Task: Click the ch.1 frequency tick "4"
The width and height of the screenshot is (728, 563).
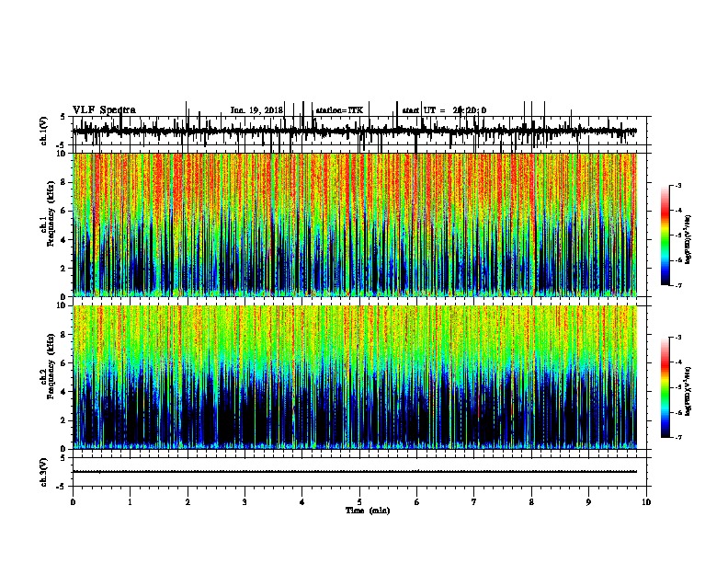Action: click(x=63, y=240)
